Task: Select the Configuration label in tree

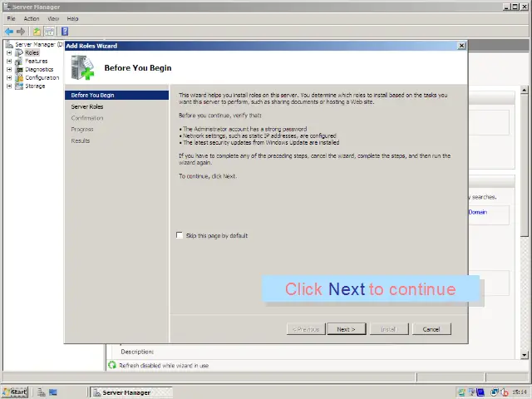Action: pyautogui.click(x=42, y=77)
